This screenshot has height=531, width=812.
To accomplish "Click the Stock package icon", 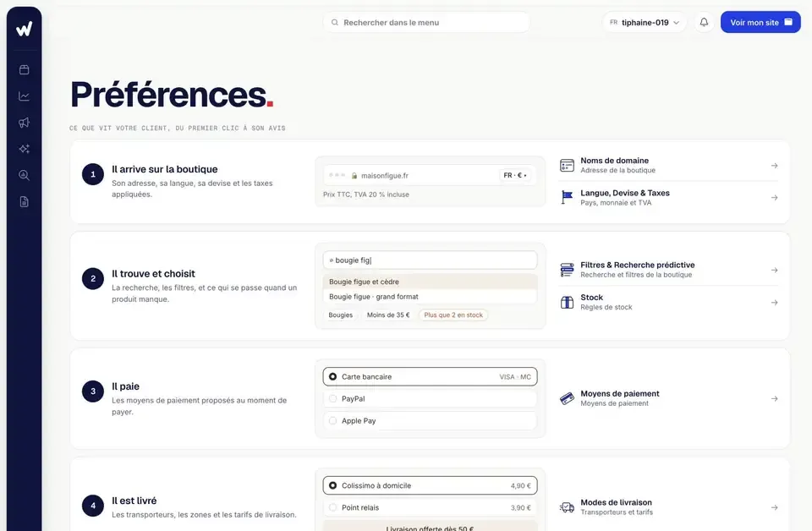I will 567,302.
